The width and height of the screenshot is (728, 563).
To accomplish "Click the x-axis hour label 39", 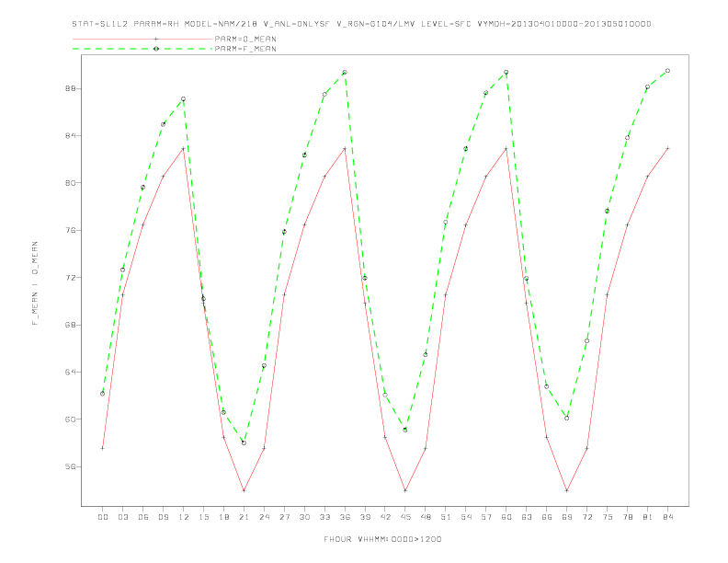I will (365, 517).
